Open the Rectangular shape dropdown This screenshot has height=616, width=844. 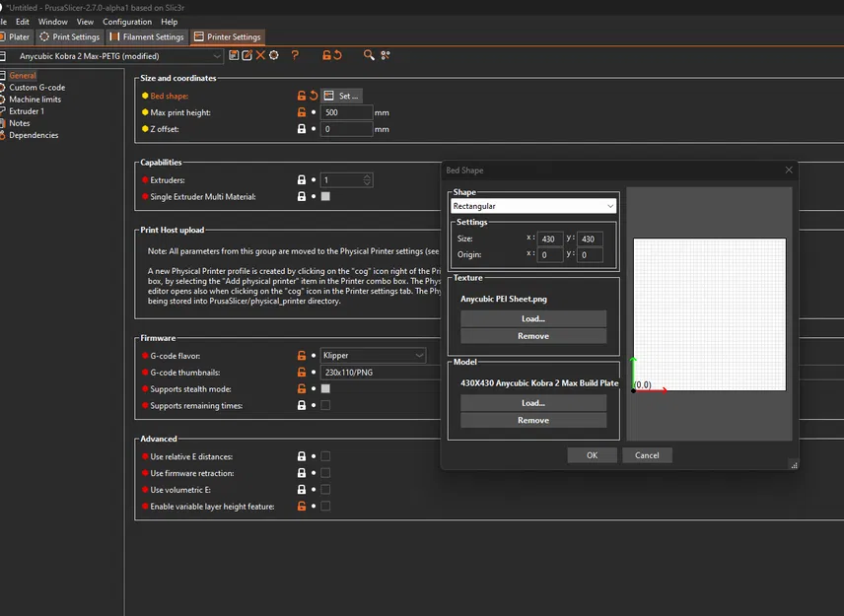point(532,206)
